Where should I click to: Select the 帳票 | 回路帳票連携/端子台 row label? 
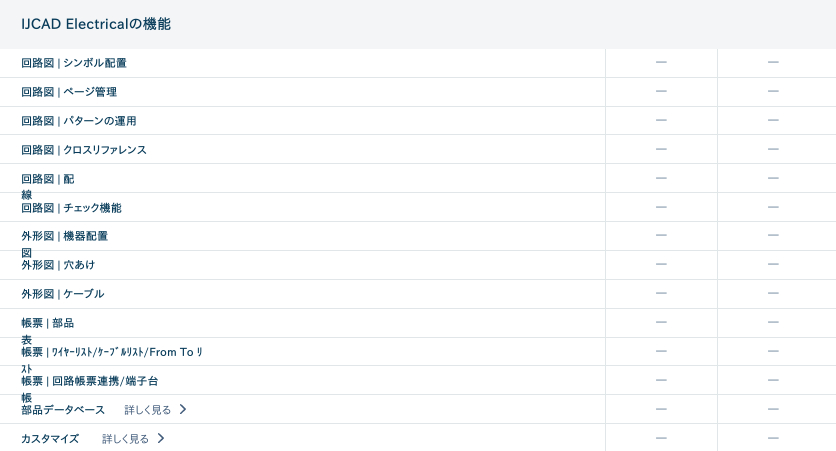click(x=90, y=381)
